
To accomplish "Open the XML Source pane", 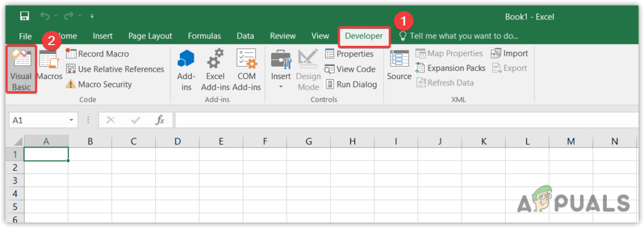I will coord(399,65).
